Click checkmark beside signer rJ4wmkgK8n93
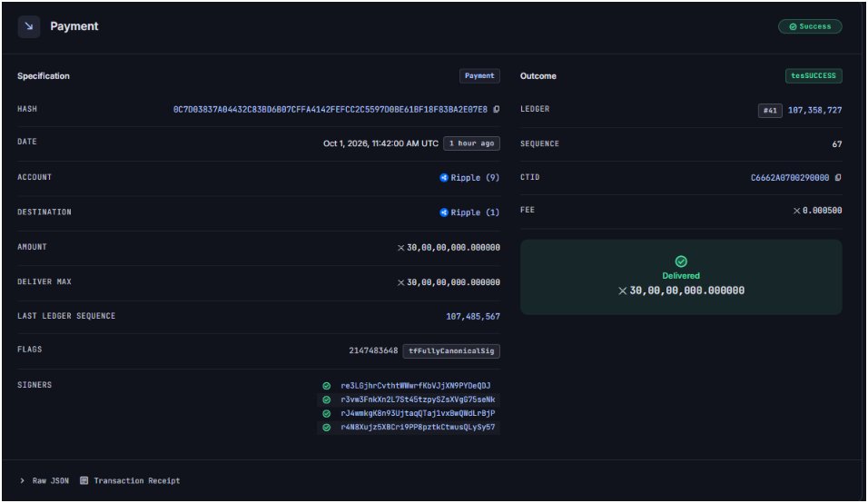The height and width of the screenshot is (503, 868). pos(327,413)
